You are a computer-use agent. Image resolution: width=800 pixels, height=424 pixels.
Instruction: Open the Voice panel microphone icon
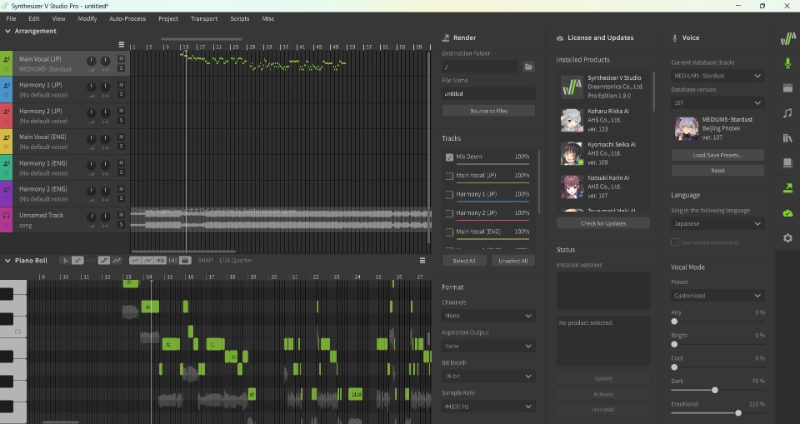pos(788,63)
